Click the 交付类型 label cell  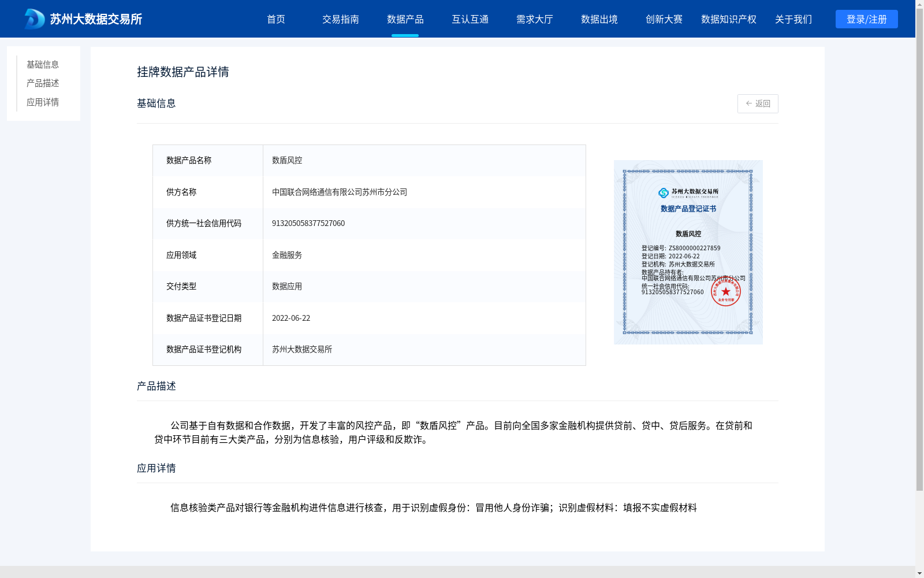(x=208, y=286)
